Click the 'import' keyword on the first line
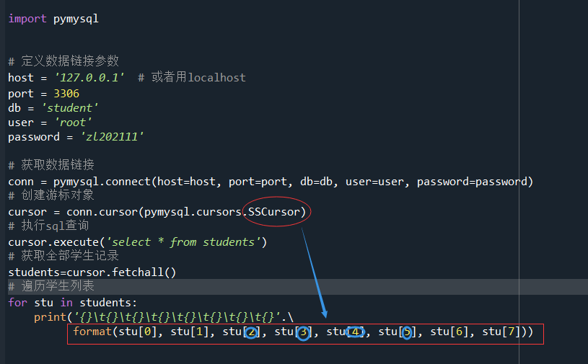The image size is (588, 364). 27,19
